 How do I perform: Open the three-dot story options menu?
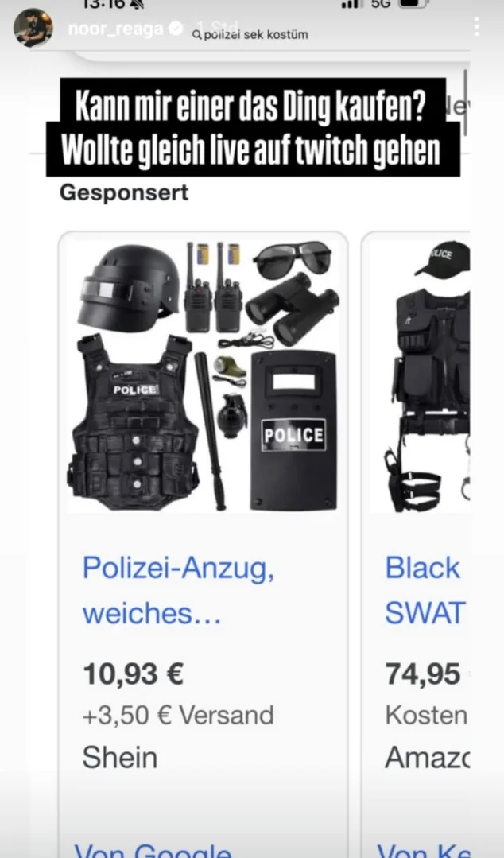pos(477,27)
